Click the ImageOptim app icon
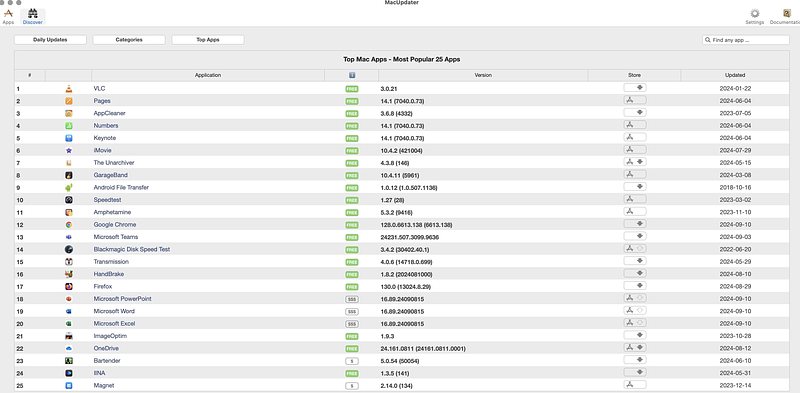The image size is (800, 393). pyautogui.click(x=69, y=336)
